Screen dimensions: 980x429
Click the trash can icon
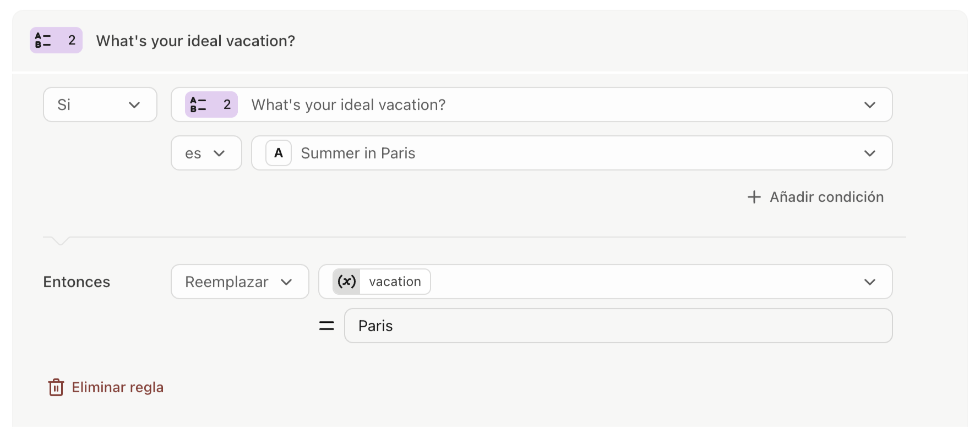pyautogui.click(x=56, y=387)
